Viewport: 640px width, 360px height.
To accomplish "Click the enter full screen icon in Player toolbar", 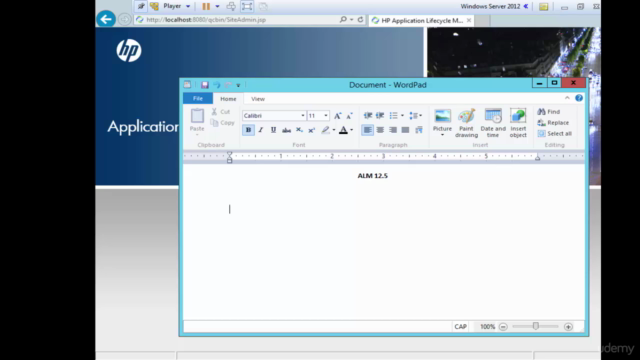I will coord(247,6).
